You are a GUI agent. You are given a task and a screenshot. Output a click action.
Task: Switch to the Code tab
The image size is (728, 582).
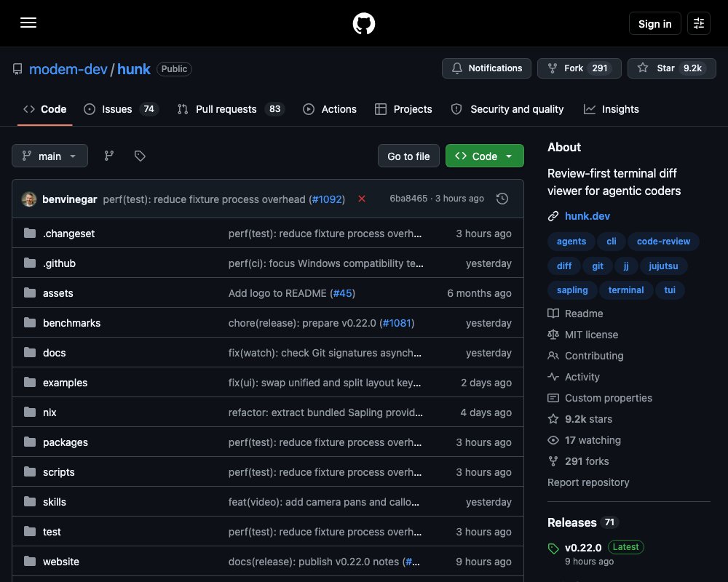pyautogui.click(x=44, y=109)
